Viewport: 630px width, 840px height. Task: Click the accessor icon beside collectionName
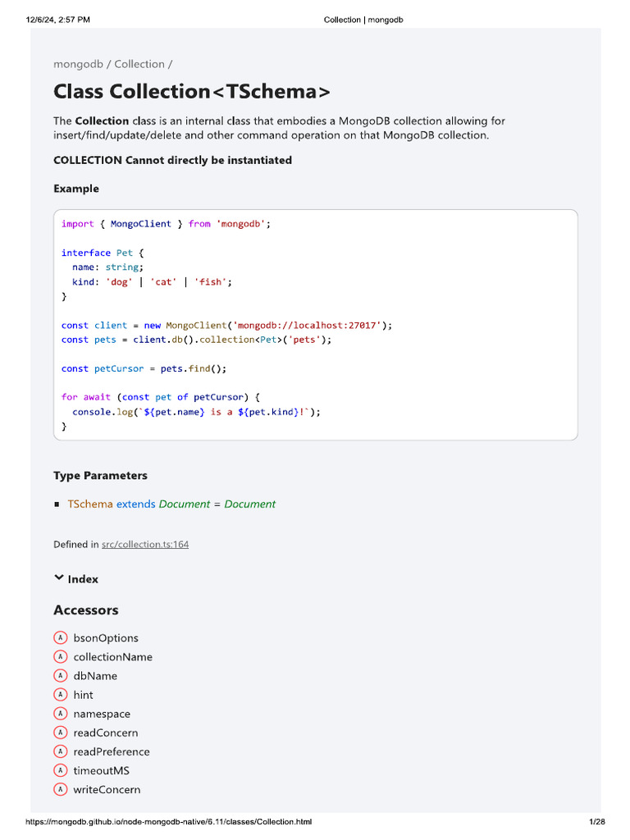tap(60, 656)
